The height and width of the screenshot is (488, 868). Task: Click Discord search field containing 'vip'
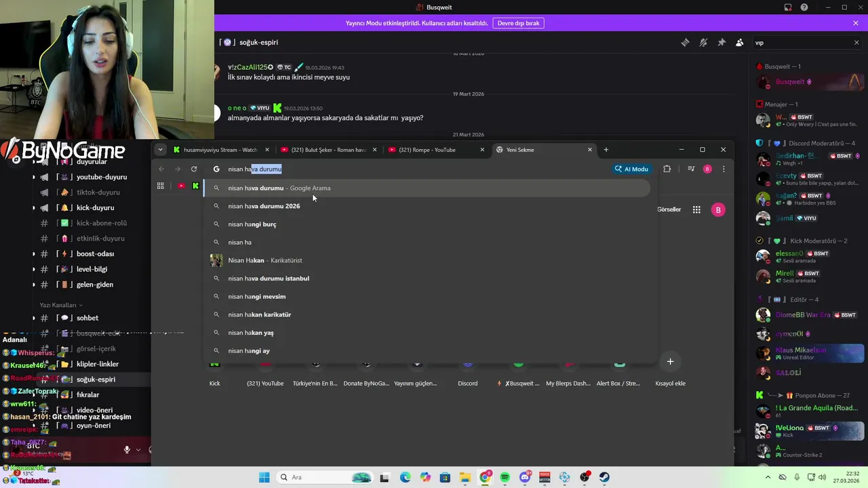tap(802, 43)
